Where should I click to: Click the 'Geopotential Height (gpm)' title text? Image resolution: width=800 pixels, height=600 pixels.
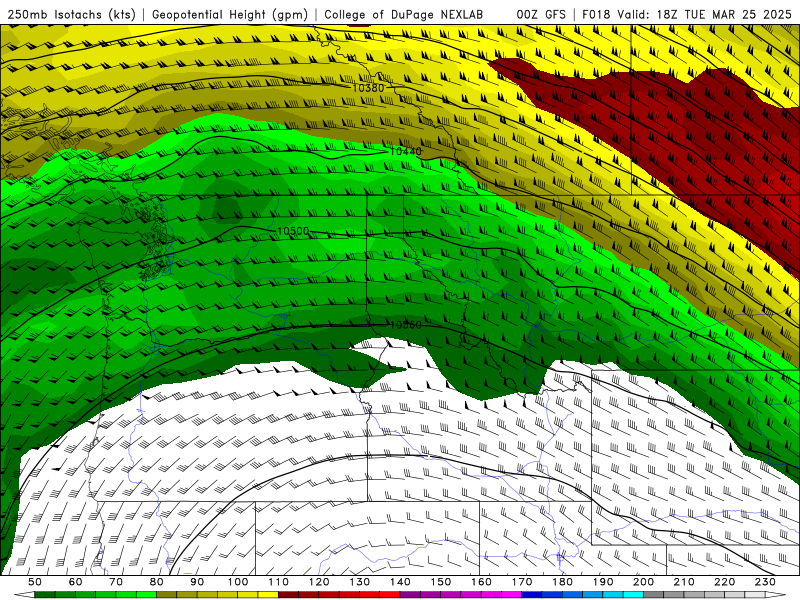230,14
